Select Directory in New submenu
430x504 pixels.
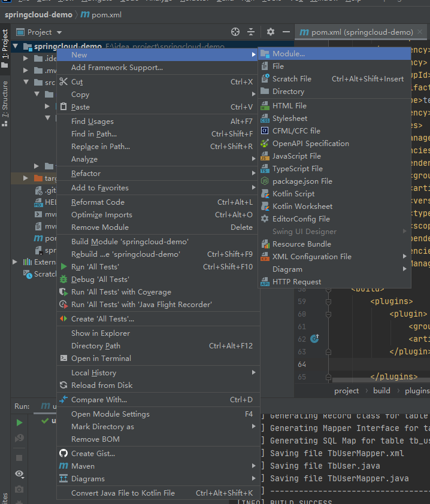click(x=335, y=92)
